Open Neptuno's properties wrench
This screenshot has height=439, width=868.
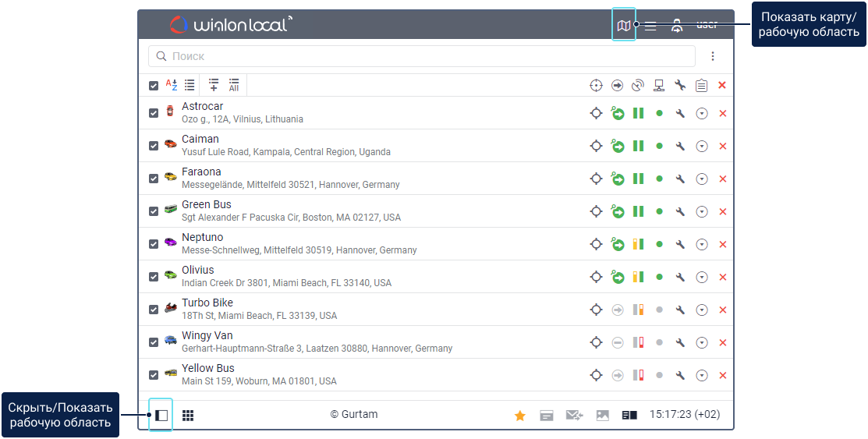pos(680,244)
